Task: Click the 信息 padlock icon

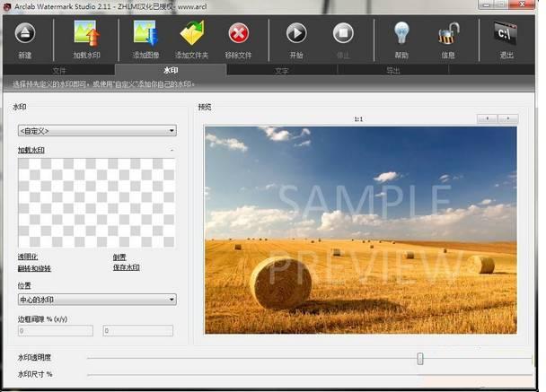Action: 448,33
